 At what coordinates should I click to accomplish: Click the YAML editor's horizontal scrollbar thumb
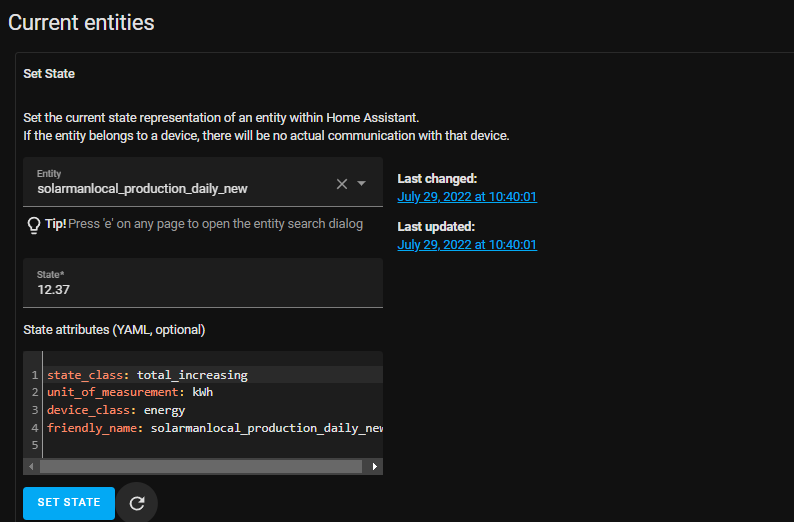coord(200,466)
